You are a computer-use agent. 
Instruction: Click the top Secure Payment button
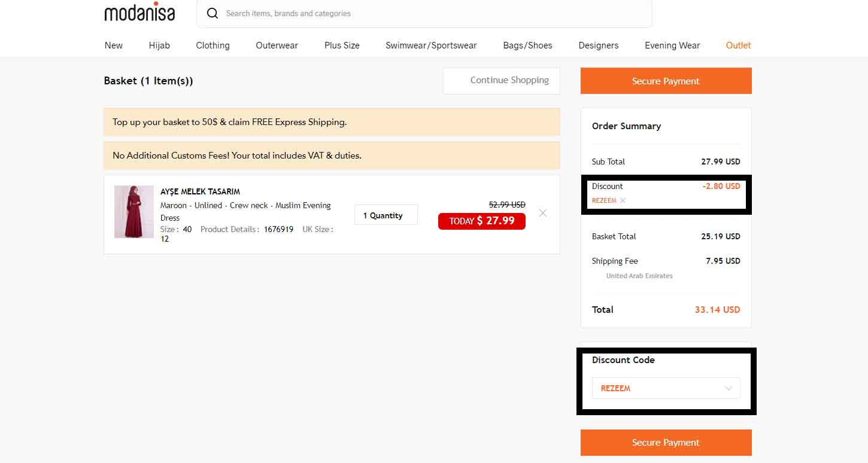click(x=665, y=81)
